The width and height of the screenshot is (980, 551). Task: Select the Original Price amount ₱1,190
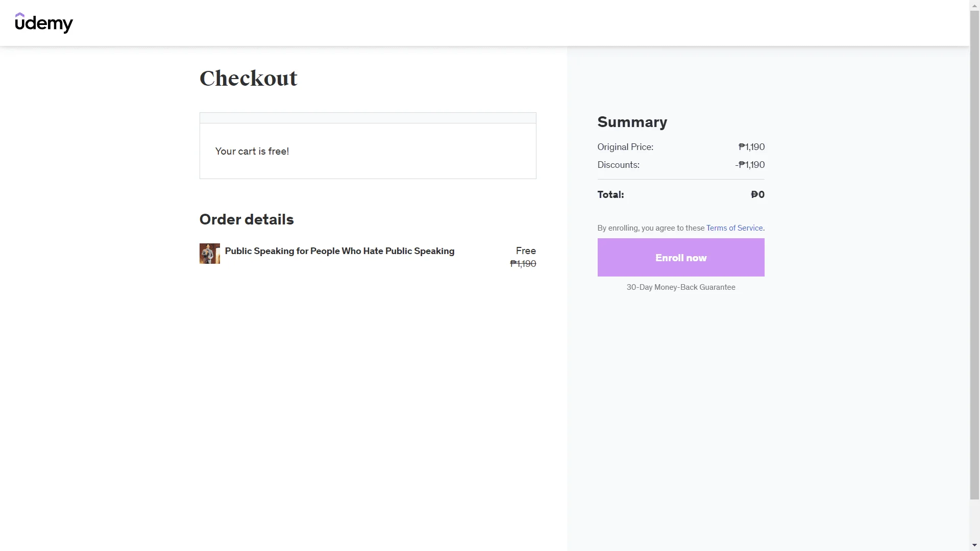[751, 147]
